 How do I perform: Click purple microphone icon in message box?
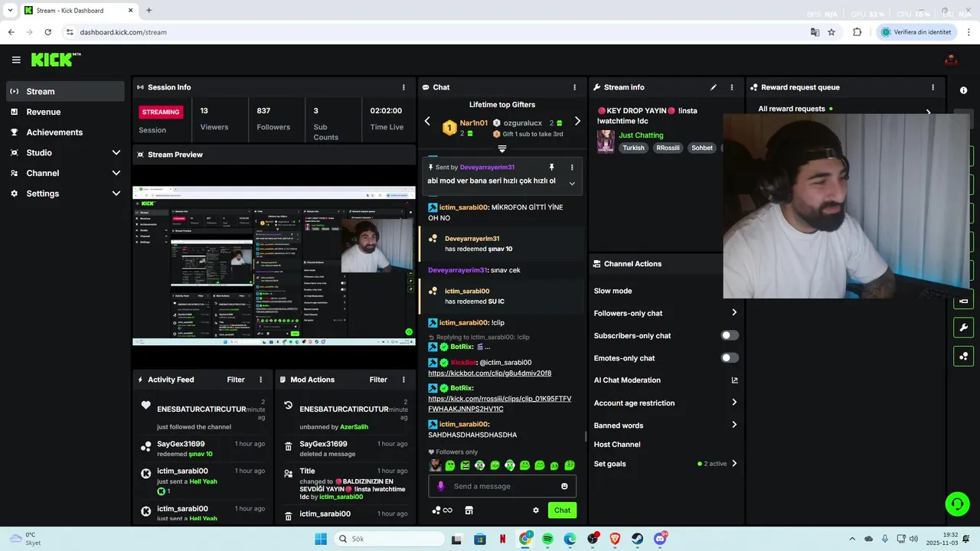pyautogui.click(x=440, y=486)
